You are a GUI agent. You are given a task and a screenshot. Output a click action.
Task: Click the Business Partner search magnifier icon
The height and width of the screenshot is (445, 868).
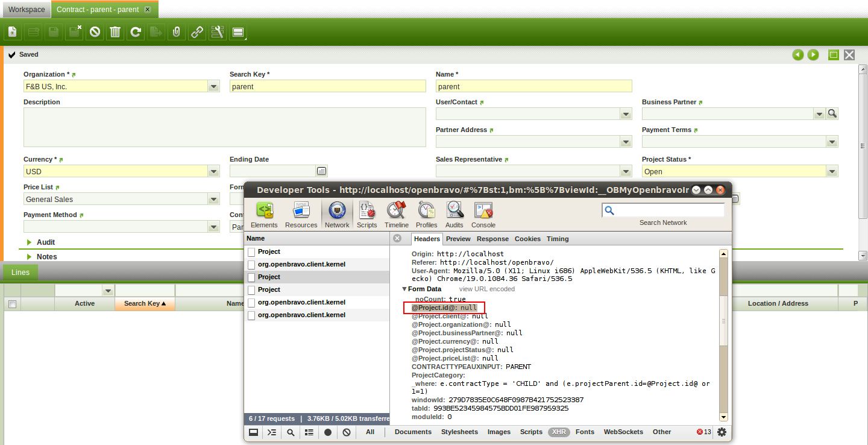832,114
